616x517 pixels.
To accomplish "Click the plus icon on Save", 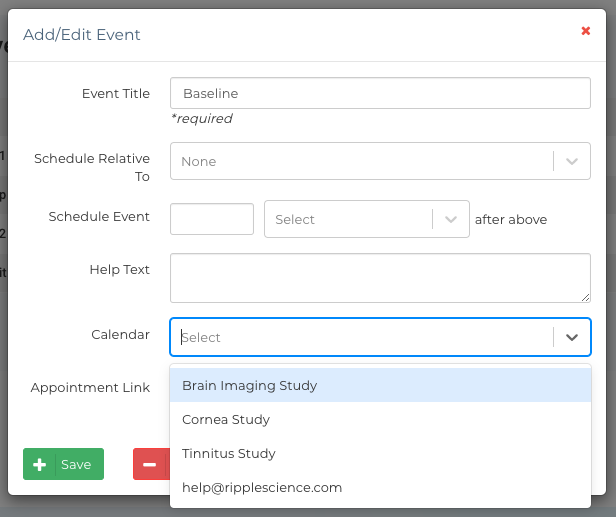I will point(40,464).
